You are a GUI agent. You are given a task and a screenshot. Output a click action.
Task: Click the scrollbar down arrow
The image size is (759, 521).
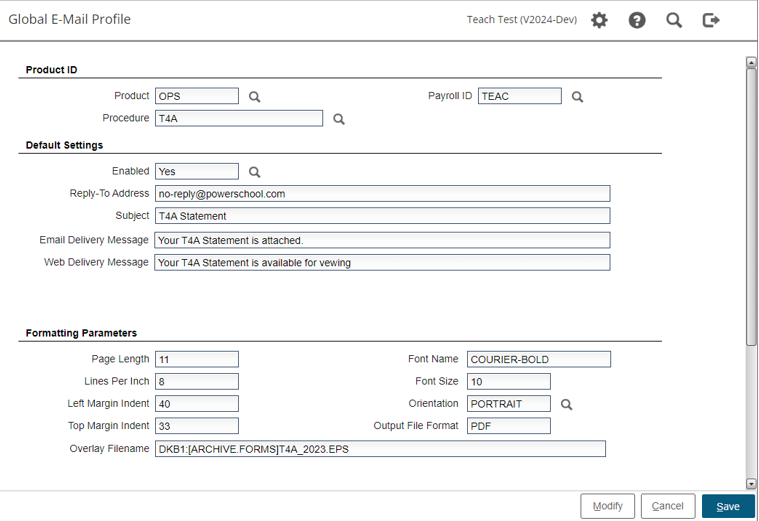[751, 483]
